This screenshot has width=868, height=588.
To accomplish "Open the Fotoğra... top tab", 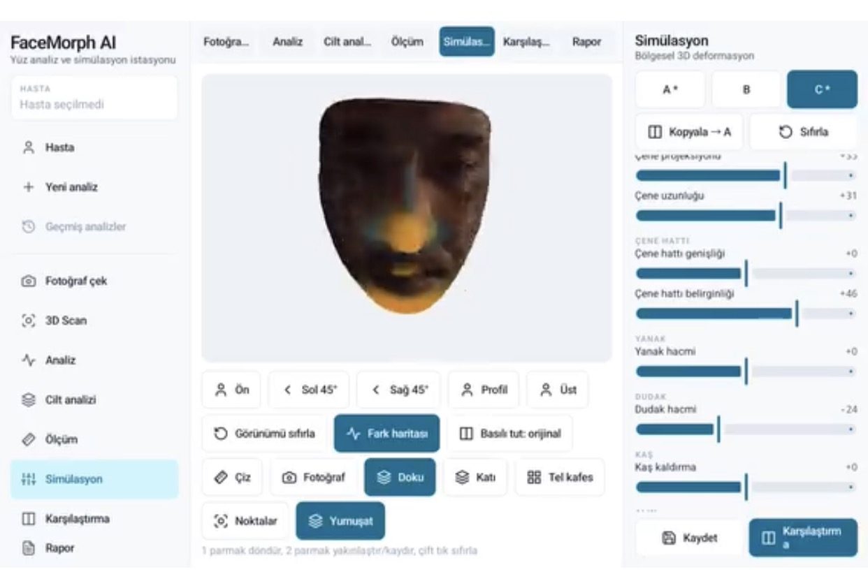I will click(226, 42).
